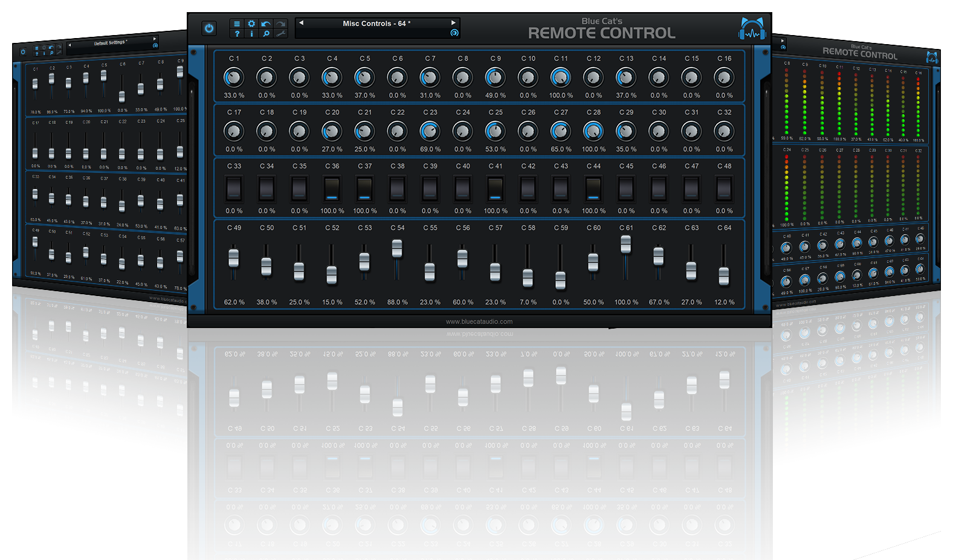Open the help question mark icon
This screenshot has height=560, width=953.
237,34
